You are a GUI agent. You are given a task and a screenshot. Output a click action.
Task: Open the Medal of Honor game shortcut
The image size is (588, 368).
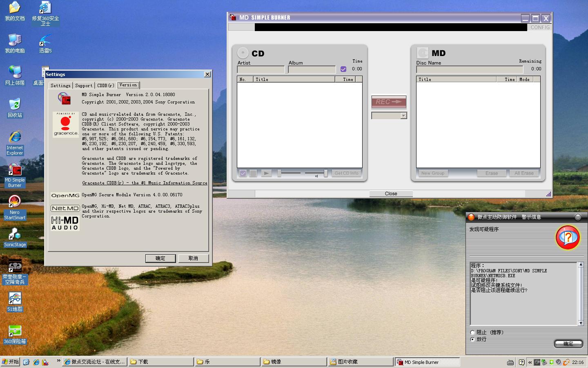(x=15, y=272)
